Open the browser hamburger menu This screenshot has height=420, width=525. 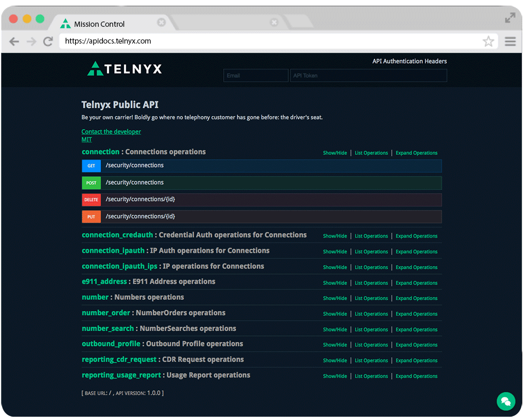pyautogui.click(x=510, y=41)
